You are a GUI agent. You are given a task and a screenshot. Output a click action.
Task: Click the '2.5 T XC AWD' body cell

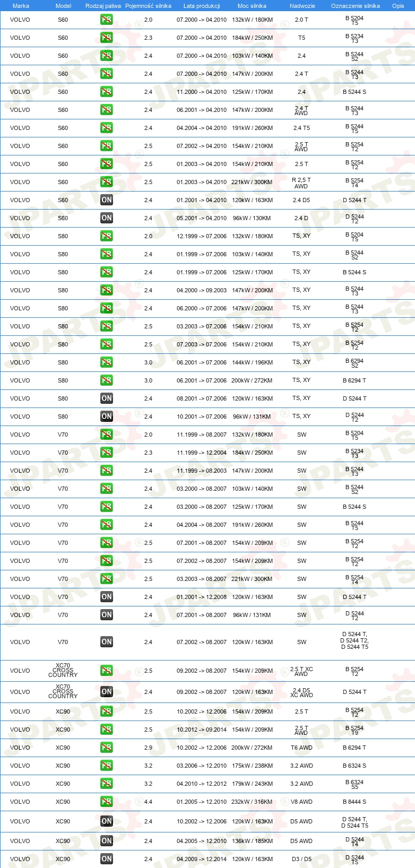point(301,671)
